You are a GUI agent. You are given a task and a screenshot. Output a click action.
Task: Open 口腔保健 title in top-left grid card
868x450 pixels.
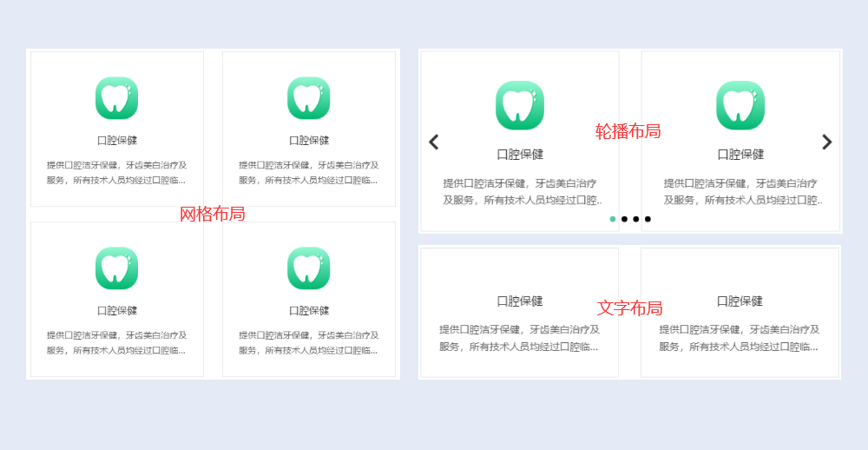click(x=117, y=141)
